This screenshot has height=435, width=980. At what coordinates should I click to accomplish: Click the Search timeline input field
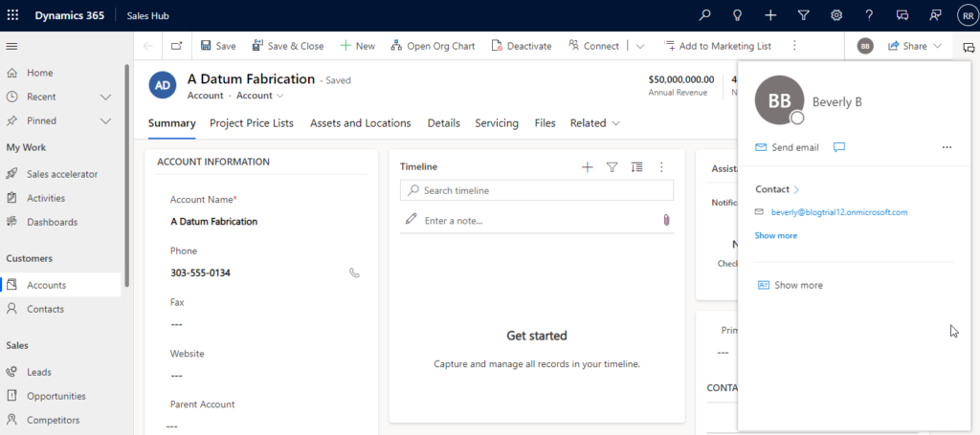[x=546, y=191]
